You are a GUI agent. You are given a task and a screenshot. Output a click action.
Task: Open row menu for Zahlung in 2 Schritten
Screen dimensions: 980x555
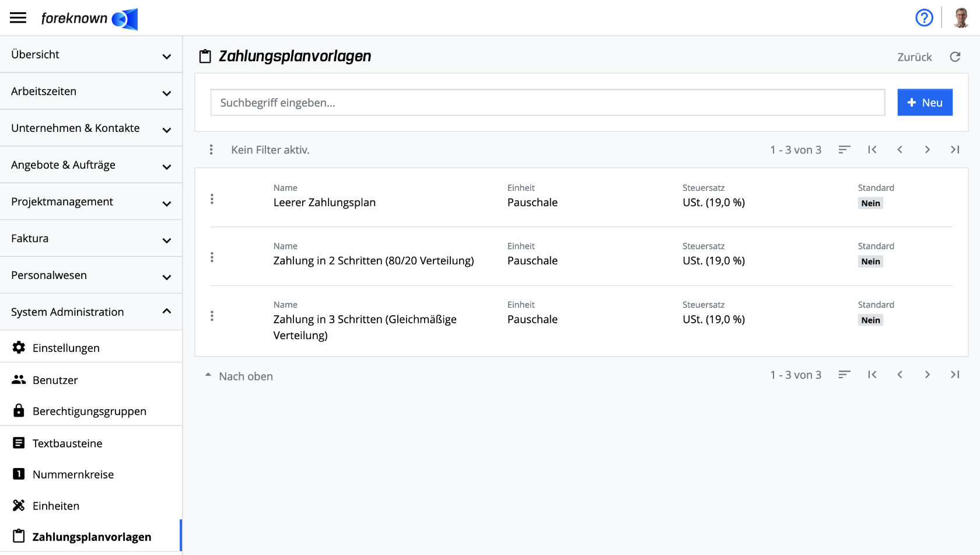pos(212,257)
